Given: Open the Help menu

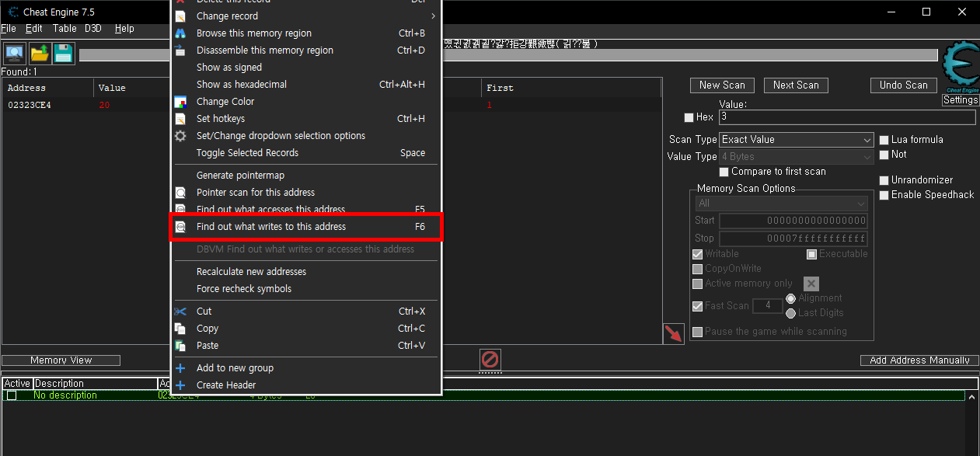Looking at the screenshot, I should pyautogui.click(x=124, y=29).
